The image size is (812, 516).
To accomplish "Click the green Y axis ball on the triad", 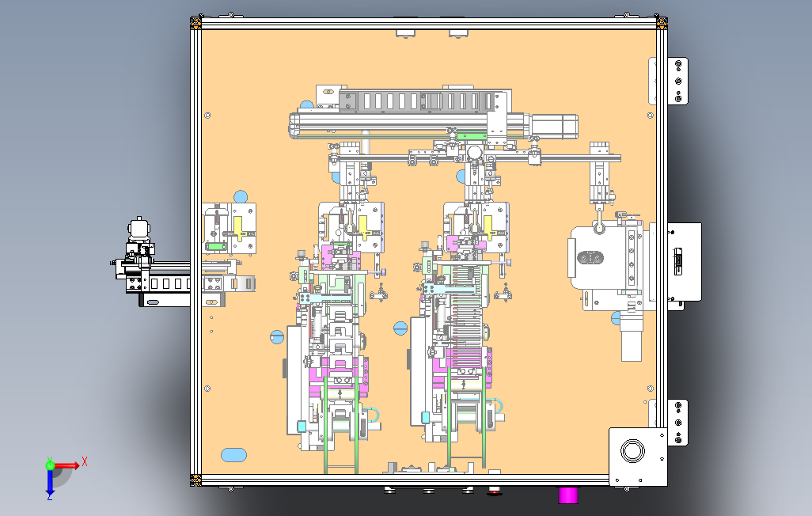I will (50, 465).
